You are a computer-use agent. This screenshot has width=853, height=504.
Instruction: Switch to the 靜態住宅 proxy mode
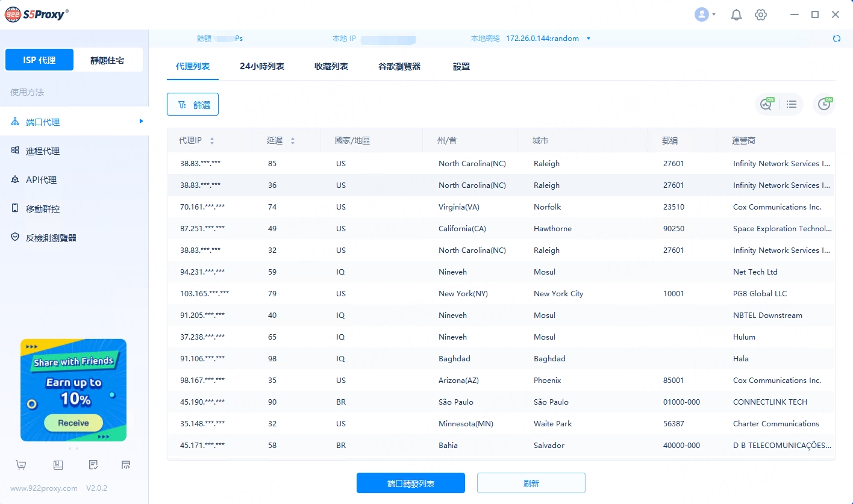coord(107,60)
